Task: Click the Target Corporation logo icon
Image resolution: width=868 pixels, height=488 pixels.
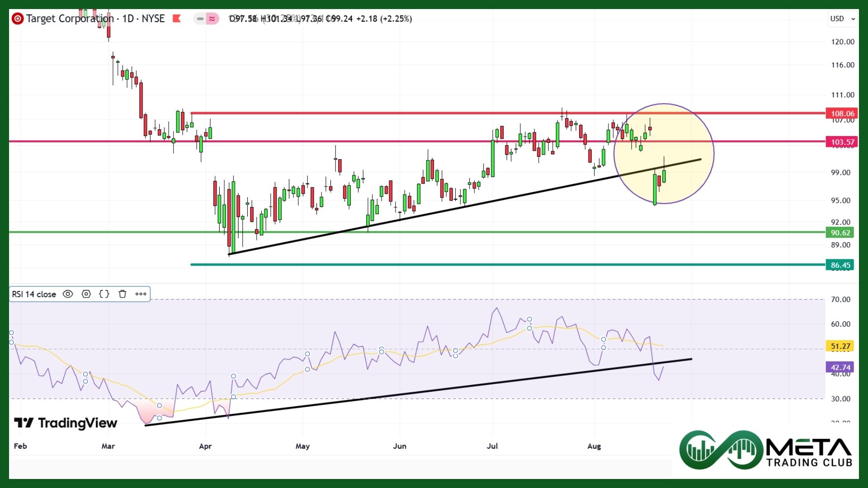Action: pyautogui.click(x=18, y=19)
